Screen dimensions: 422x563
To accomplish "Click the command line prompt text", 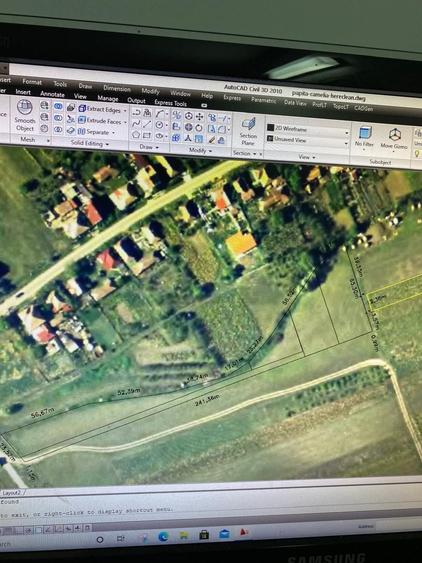I will point(86,512).
